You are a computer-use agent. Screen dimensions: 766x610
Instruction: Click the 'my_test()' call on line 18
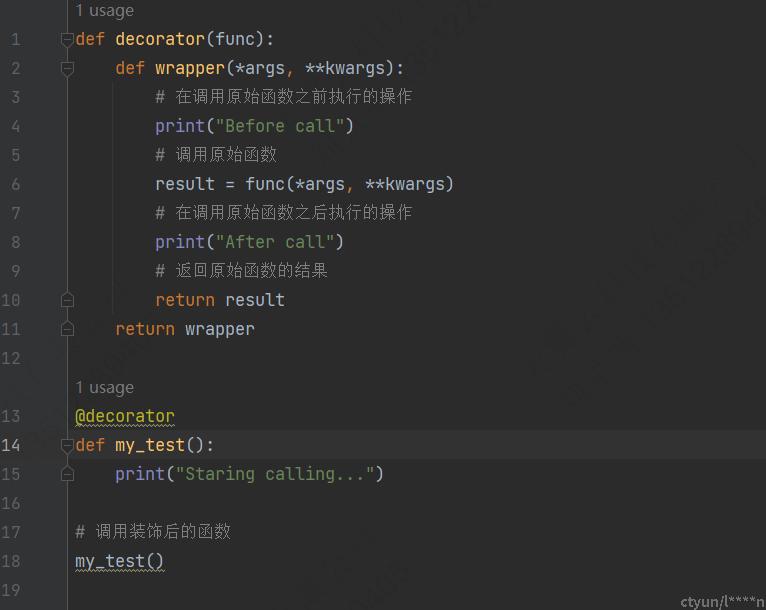coord(119,561)
